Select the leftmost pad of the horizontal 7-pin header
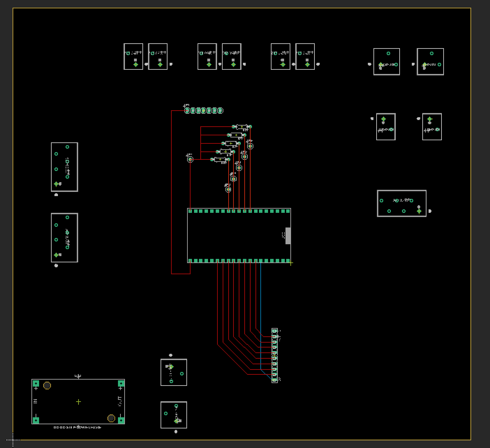This screenshot has width=490, height=448. [x=187, y=111]
